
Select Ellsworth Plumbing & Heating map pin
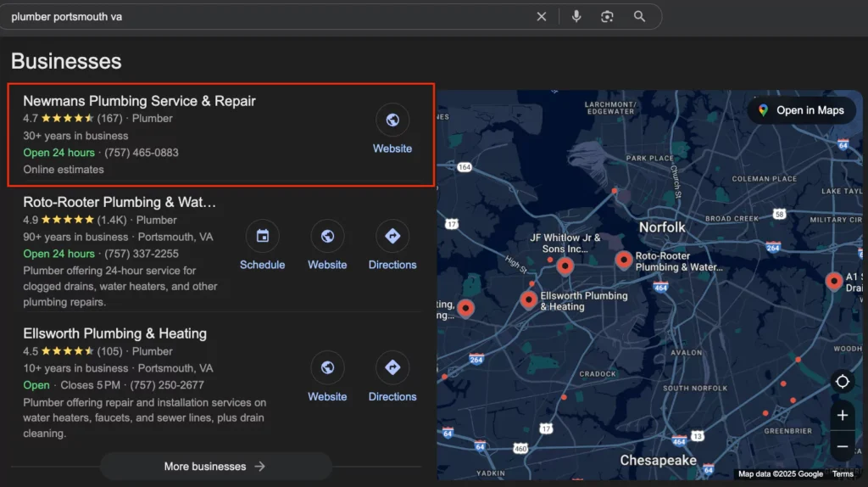pyautogui.click(x=529, y=299)
